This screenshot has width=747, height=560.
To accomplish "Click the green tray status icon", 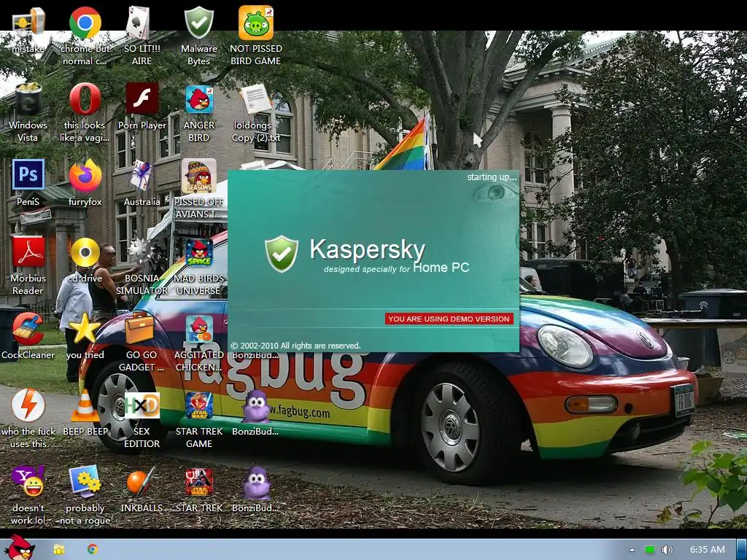I will click(x=649, y=550).
